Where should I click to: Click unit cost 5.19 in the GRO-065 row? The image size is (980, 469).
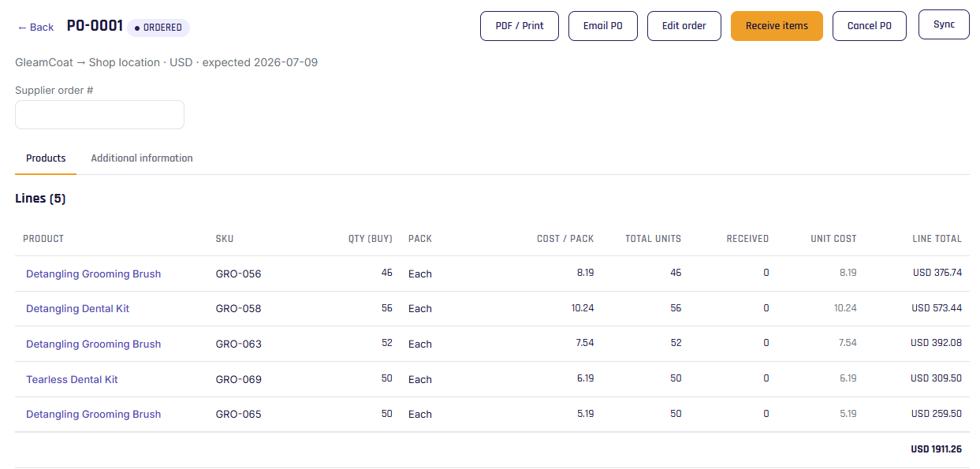(848, 413)
